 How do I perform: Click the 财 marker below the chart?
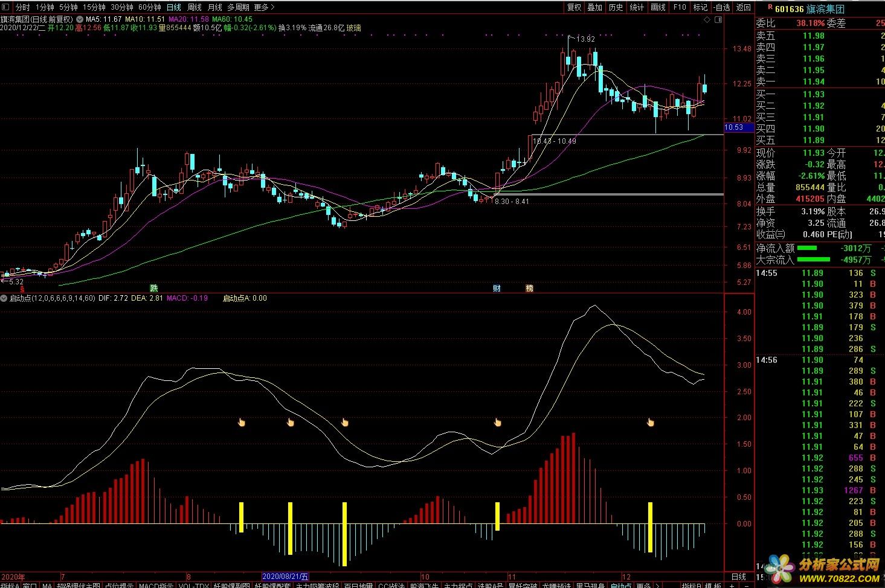pyautogui.click(x=497, y=288)
